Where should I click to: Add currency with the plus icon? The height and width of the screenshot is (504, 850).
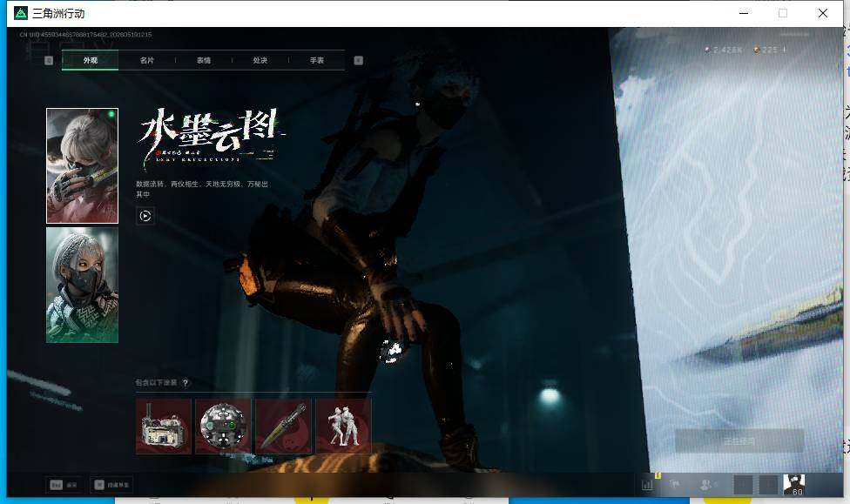tap(785, 50)
